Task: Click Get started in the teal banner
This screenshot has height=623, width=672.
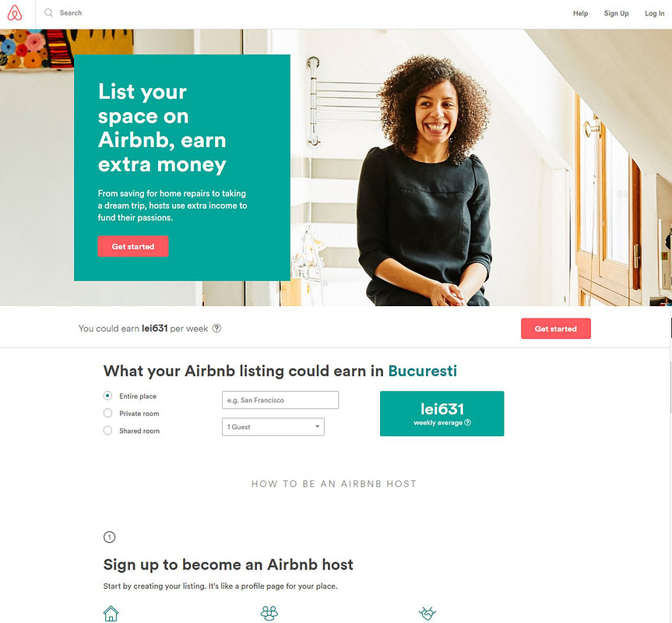Action: (x=133, y=246)
